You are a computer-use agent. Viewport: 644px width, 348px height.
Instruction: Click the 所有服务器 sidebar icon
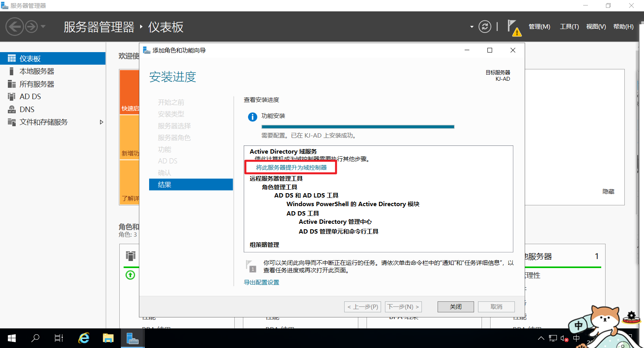point(12,84)
